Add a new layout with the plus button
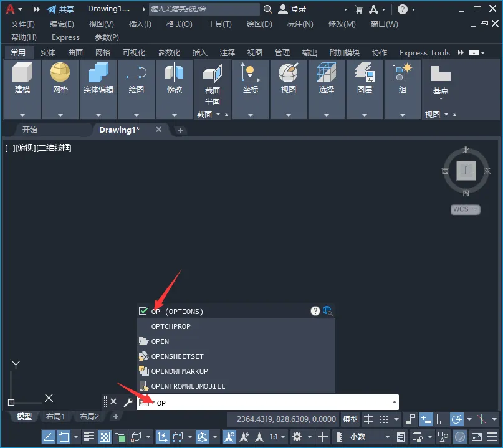Image resolution: width=503 pixels, height=448 pixels. [x=116, y=416]
